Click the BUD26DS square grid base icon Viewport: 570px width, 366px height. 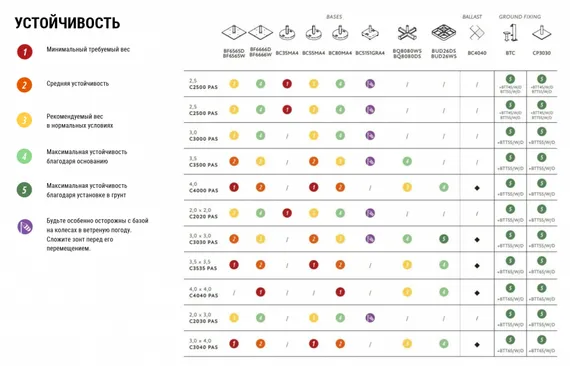pos(443,33)
